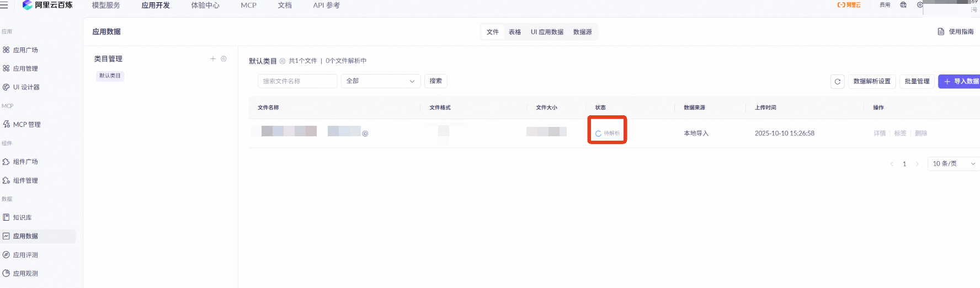Open the 全部 status filter dropdown

tap(381, 81)
